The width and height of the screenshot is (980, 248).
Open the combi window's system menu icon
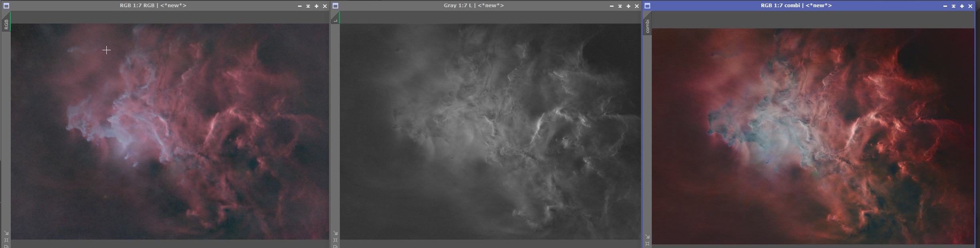(647, 6)
